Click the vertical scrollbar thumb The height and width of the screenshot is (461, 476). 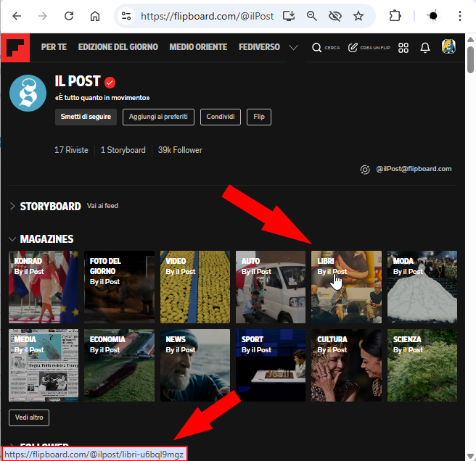470,59
